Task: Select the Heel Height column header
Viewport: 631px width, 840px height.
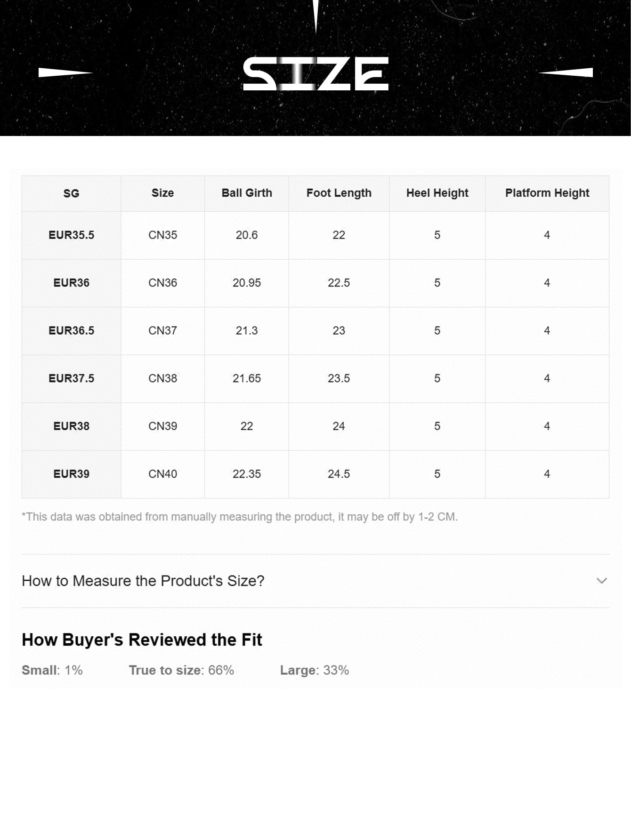Action: pyautogui.click(x=437, y=193)
